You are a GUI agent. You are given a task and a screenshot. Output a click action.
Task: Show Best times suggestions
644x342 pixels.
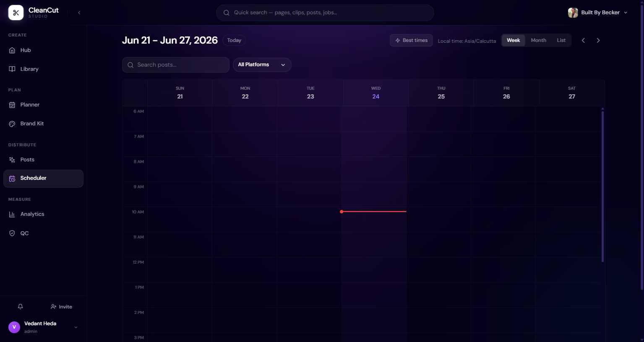411,40
